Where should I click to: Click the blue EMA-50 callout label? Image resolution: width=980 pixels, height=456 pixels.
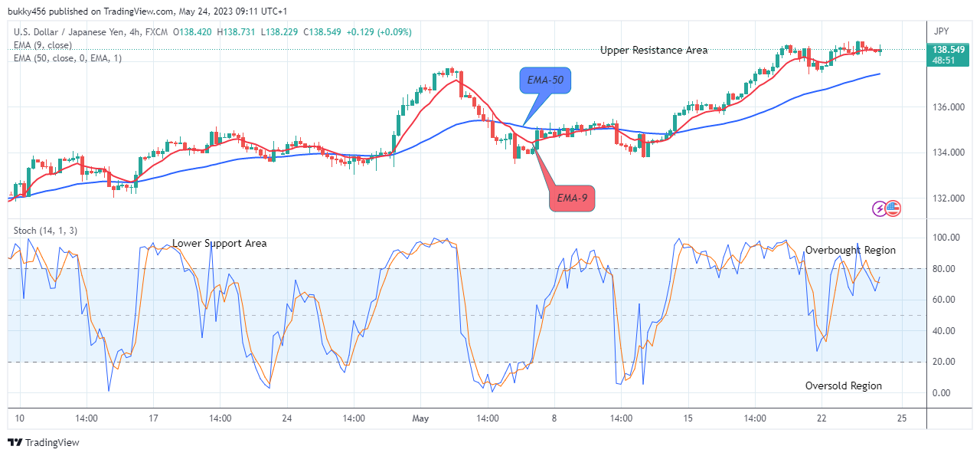pos(546,80)
